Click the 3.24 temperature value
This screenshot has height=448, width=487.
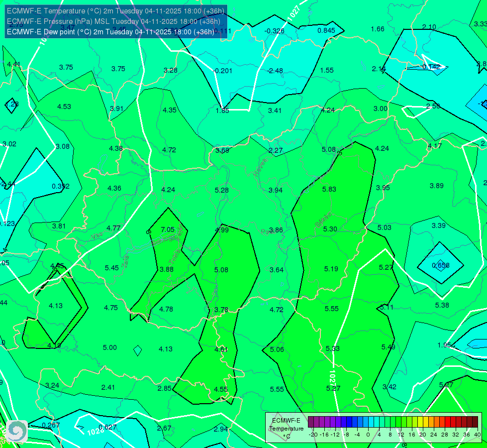(52, 385)
